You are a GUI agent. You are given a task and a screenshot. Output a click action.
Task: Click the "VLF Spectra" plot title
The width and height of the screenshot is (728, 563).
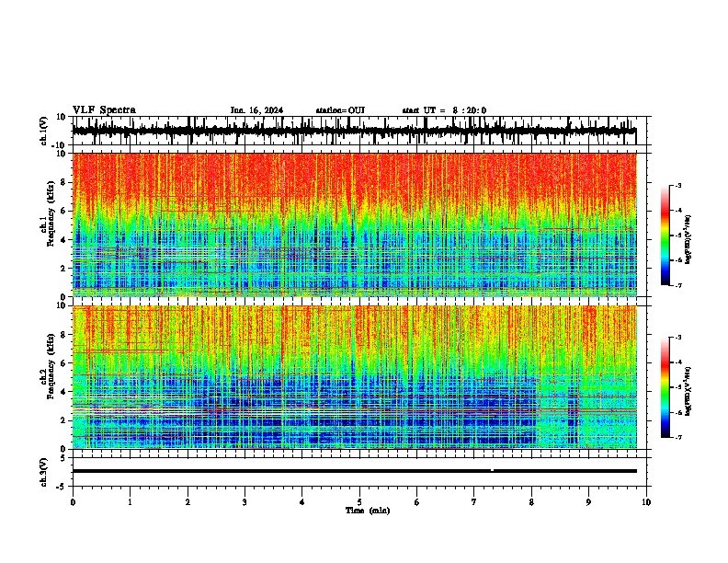tap(104, 110)
